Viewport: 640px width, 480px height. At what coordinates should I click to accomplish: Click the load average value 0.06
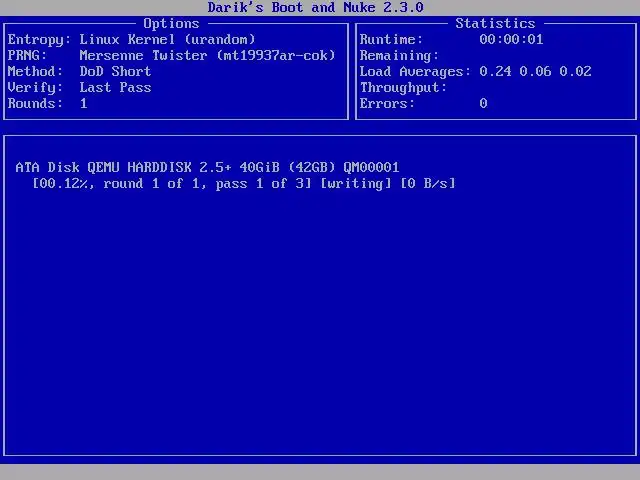tap(535, 71)
